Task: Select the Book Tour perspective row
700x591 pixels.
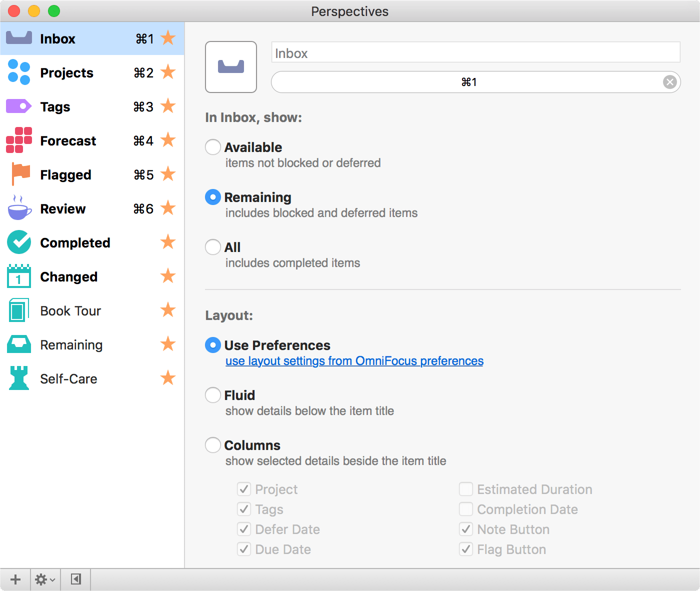Action: pos(92,310)
